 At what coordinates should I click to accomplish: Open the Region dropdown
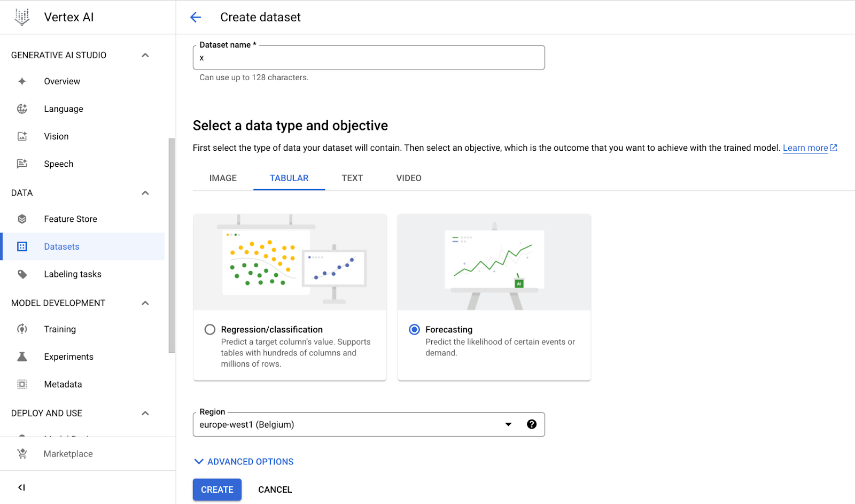coord(507,424)
